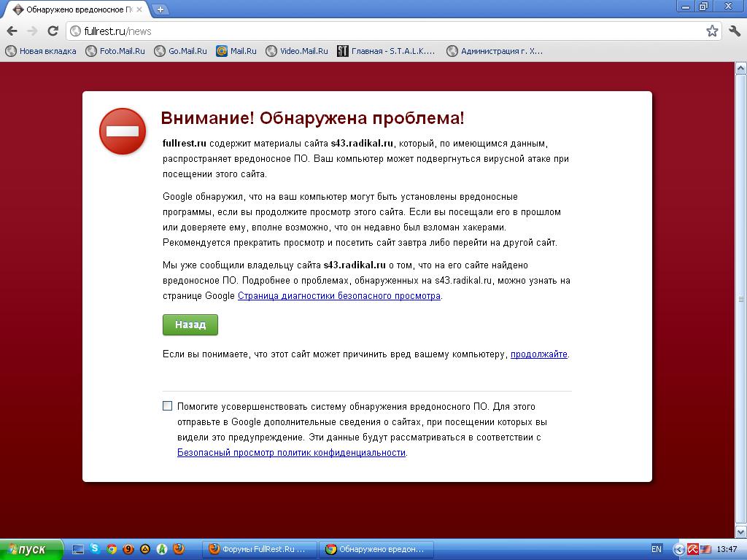Click the scrollbar down arrow

coord(741,532)
